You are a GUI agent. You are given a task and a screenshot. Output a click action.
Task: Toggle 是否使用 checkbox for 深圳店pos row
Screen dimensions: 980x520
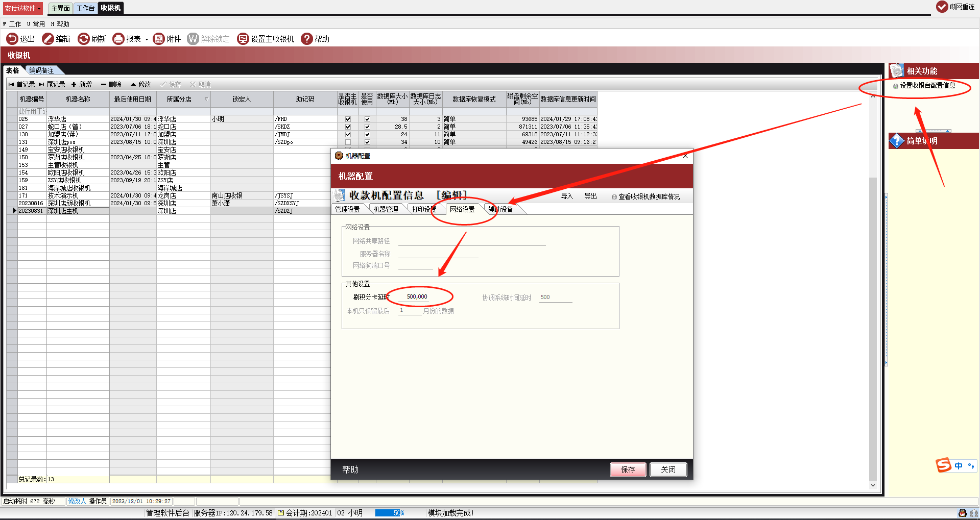pos(367,142)
